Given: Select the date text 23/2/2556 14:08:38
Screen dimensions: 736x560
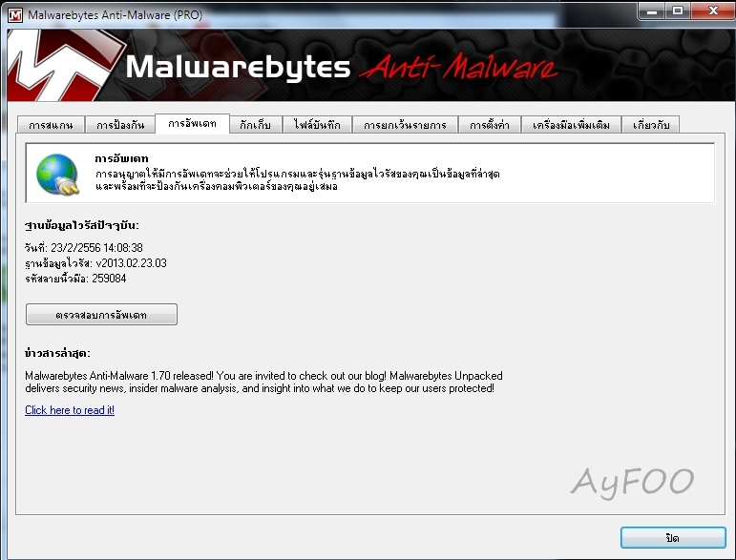Looking at the screenshot, I should (96, 248).
